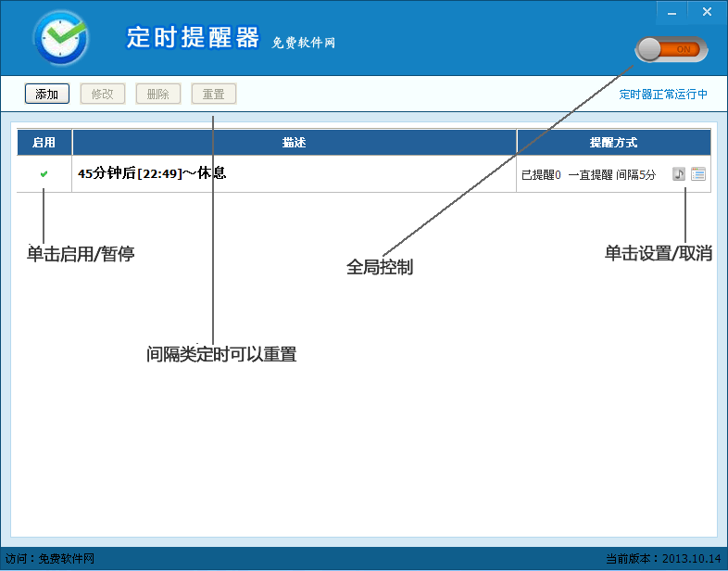
Task: Click the clock logo with green checkmark
Action: pyautogui.click(x=60, y=37)
